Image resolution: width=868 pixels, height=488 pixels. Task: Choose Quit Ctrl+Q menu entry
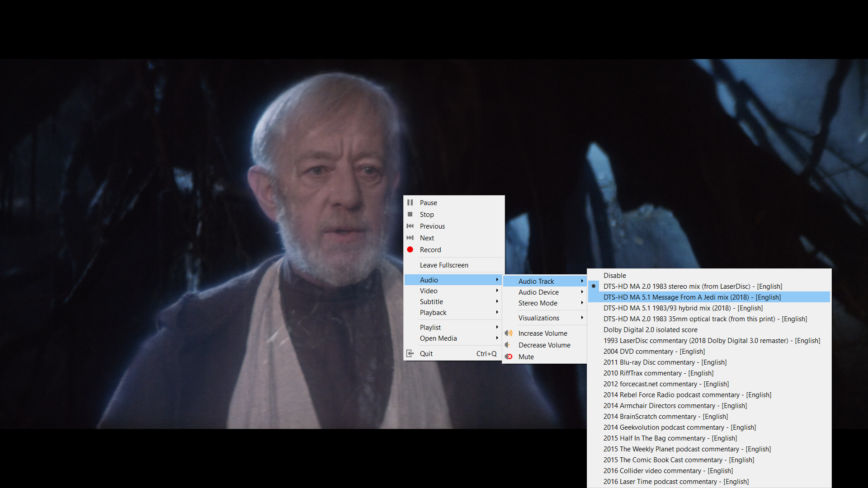click(x=453, y=353)
